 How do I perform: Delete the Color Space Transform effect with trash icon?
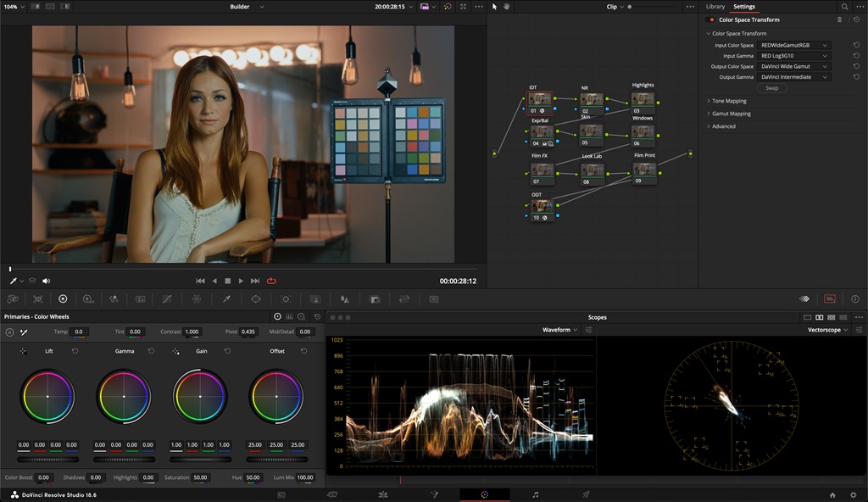pyautogui.click(x=839, y=20)
